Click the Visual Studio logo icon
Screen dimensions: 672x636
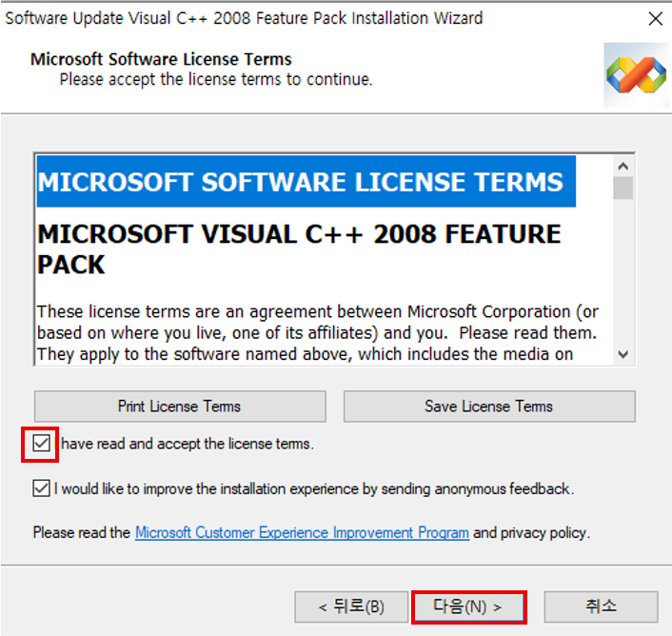click(636, 73)
